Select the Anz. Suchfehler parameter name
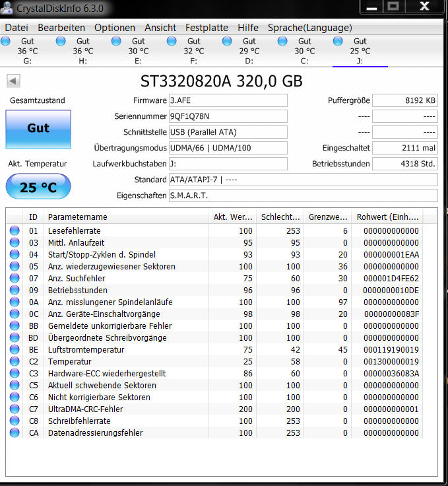 pos(77,279)
